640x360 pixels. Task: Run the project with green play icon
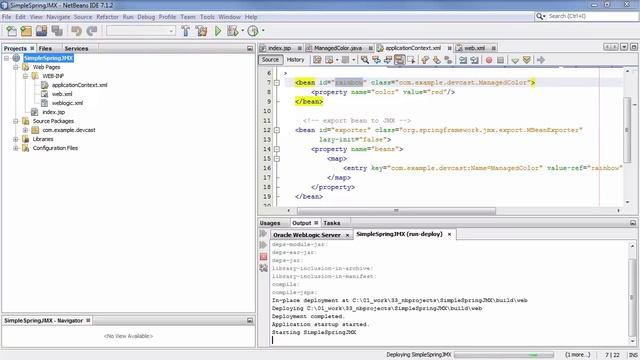point(218,31)
